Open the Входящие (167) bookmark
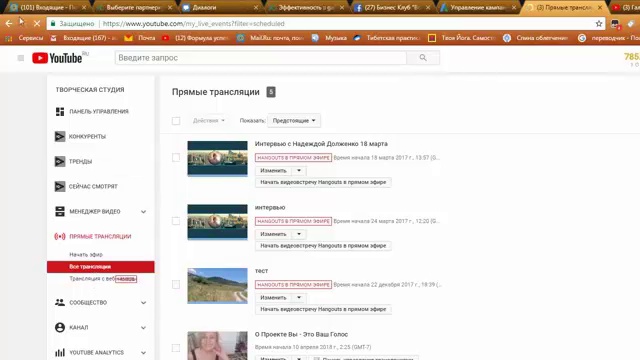The height and width of the screenshot is (360, 640). (x=84, y=38)
